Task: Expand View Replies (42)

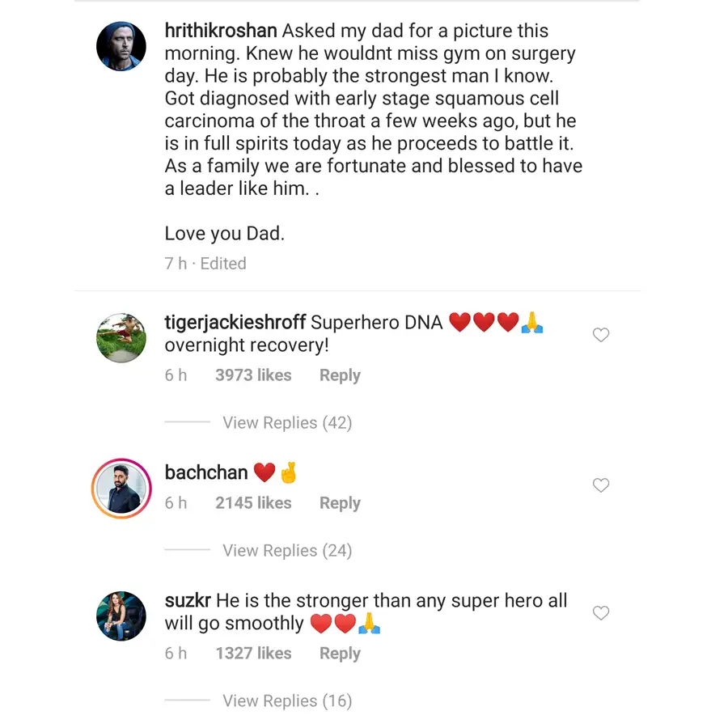Action: 287,423
